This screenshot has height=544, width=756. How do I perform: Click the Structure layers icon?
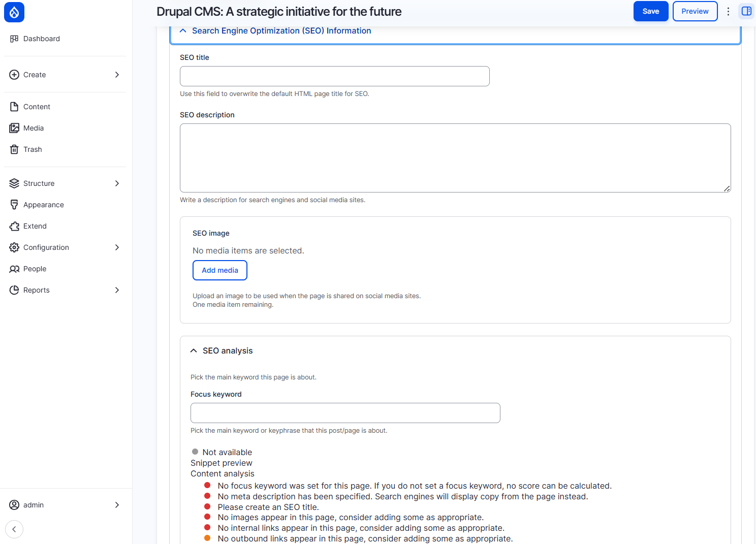pos(14,183)
